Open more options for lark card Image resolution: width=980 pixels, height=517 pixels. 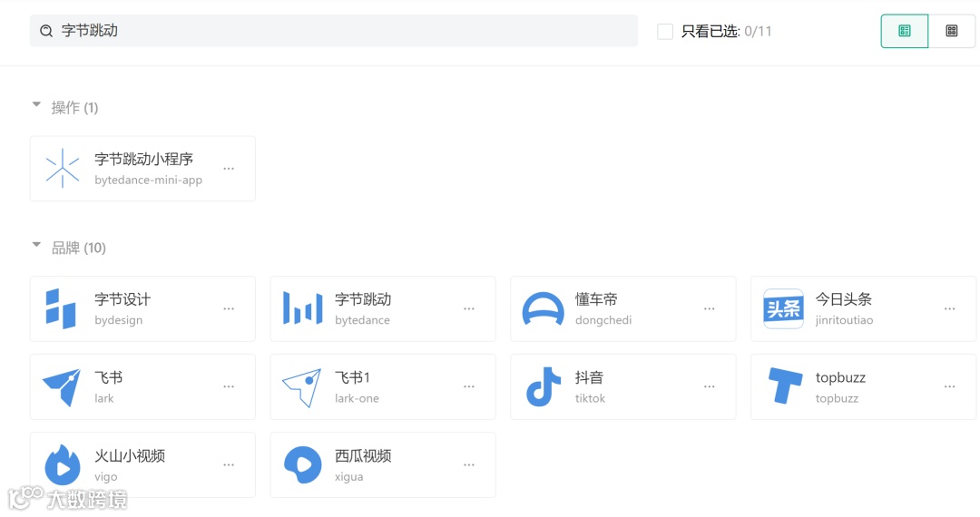(x=229, y=387)
